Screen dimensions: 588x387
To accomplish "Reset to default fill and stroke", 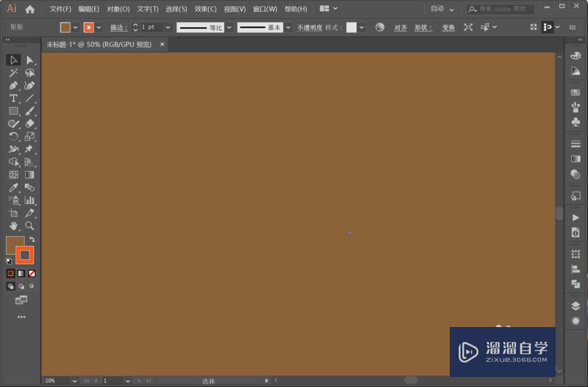I will pyautogui.click(x=9, y=261).
